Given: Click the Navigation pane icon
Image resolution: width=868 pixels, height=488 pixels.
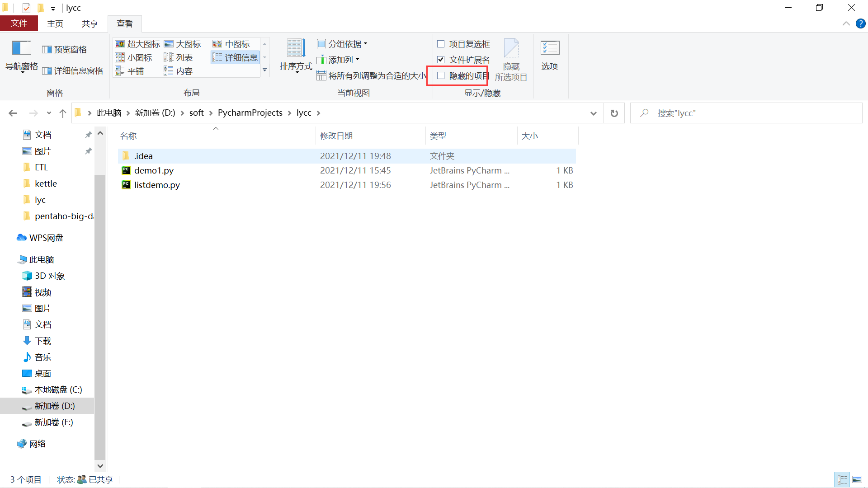Looking at the screenshot, I should (x=21, y=49).
